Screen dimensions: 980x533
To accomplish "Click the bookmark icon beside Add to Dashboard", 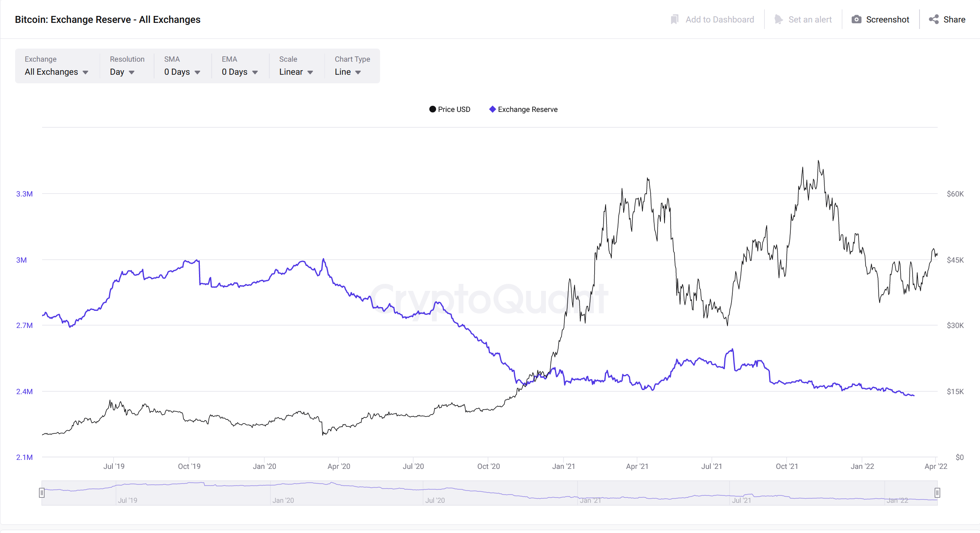I will pyautogui.click(x=674, y=20).
